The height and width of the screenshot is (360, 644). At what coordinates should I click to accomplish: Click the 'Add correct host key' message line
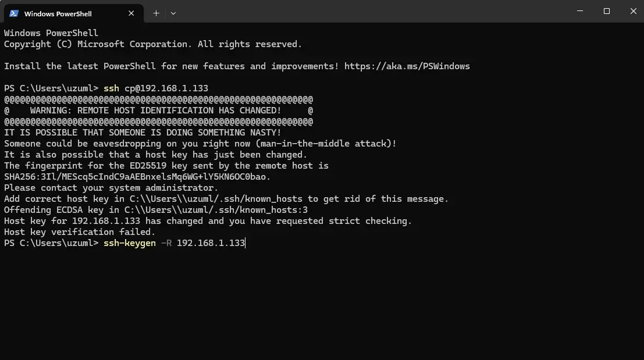pyautogui.click(x=226, y=199)
